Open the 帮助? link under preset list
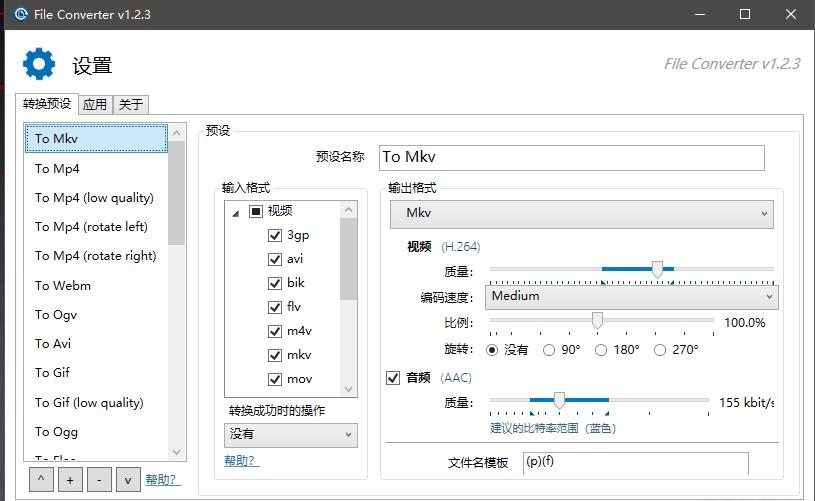This screenshot has height=501, width=815. [x=163, y=480]
